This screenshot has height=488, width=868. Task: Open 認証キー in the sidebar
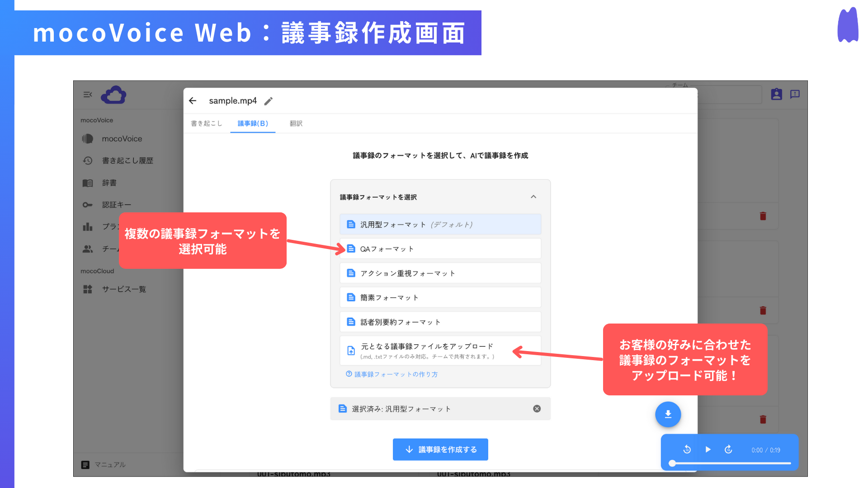click(x=117, y=205)
